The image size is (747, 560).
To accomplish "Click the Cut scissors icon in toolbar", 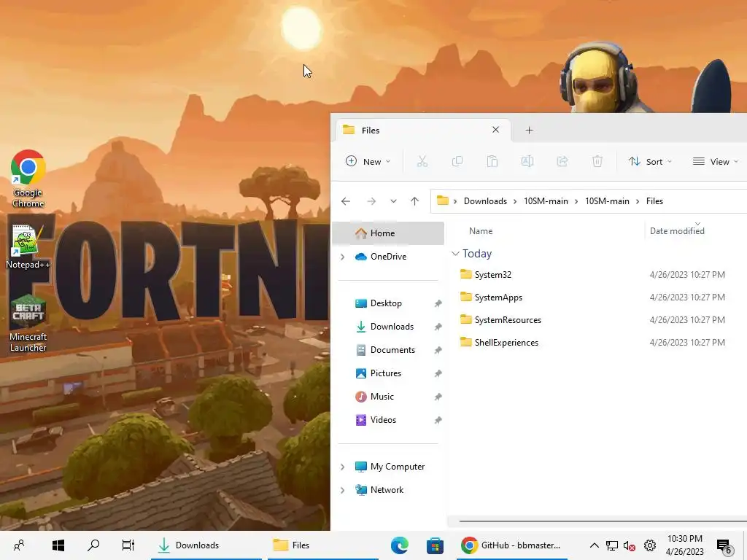I will click(422, 161).
